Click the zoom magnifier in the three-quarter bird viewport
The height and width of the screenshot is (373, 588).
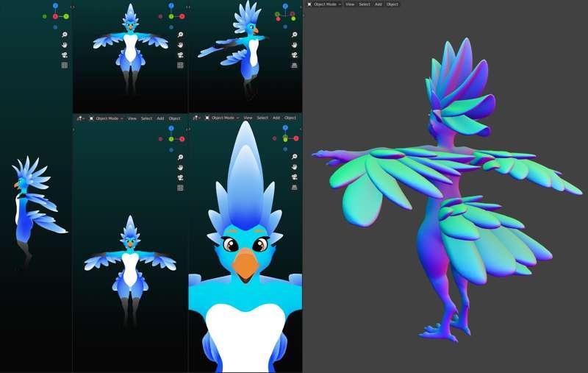pyautogui.click(x=295, y=35)
